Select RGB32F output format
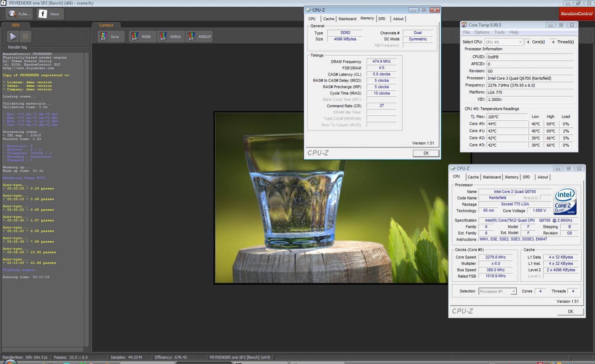Image resolution: width=595 pixels, height=364 pixels. [x=199, y=37]
